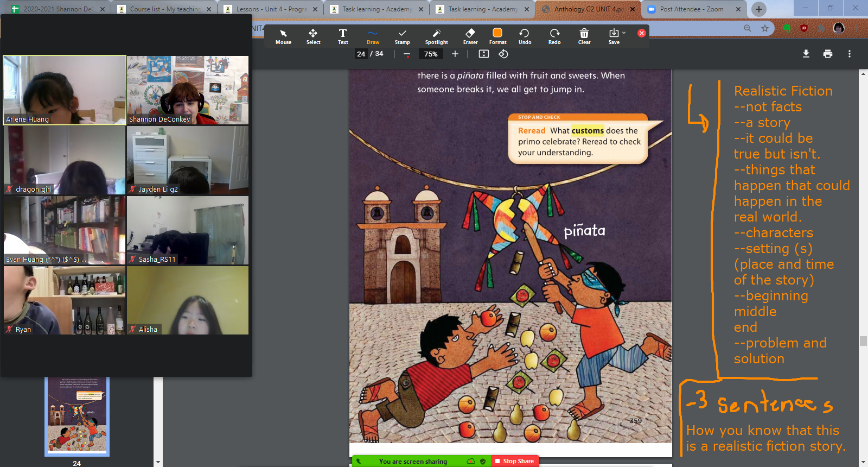868x467 pixels.
Task: Click 'You are screen sharing' indicator
Action: (x=413, y=461)
